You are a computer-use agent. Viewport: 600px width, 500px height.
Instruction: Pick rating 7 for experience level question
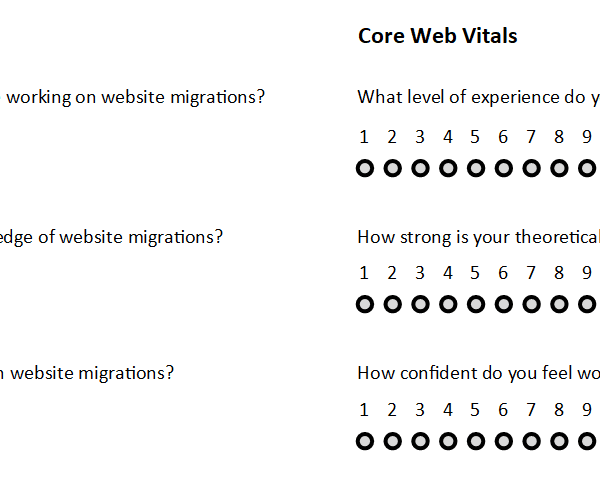coord(532,168)
